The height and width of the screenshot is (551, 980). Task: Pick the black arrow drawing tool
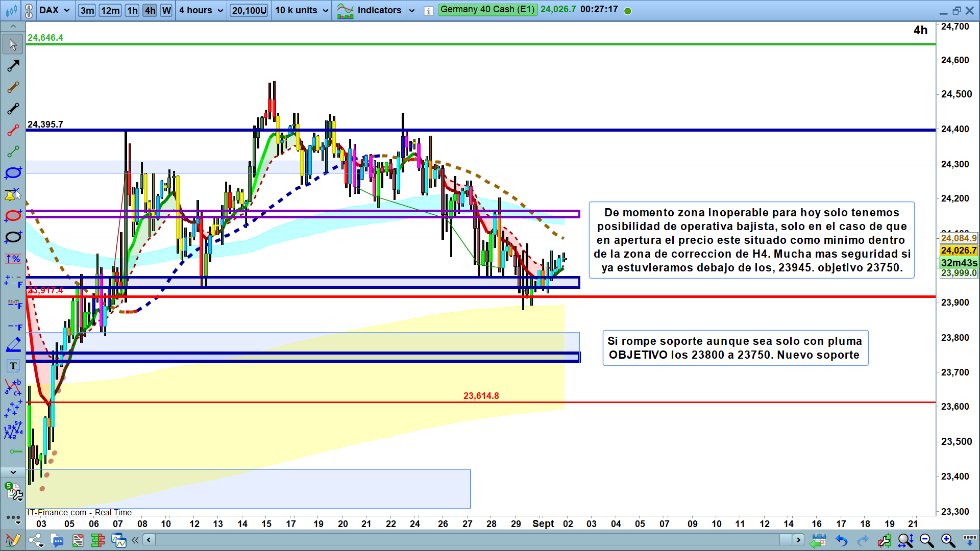tap(13, 65)
